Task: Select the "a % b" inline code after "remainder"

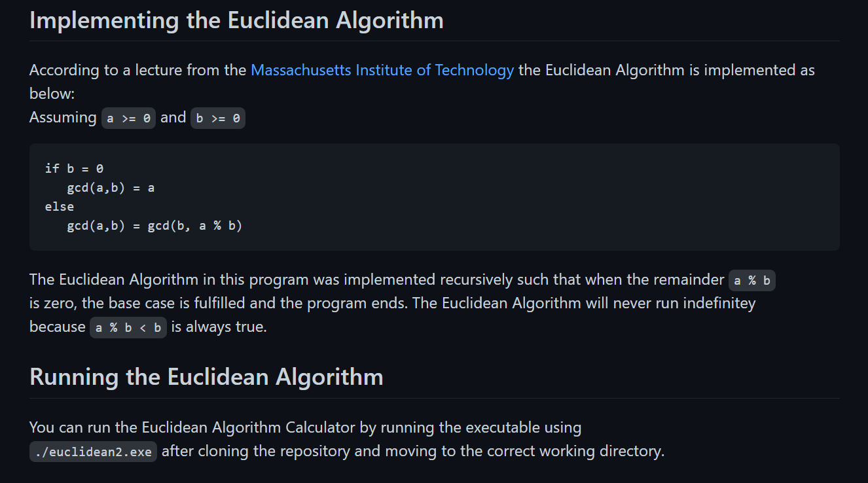Action: pos(752,281)
